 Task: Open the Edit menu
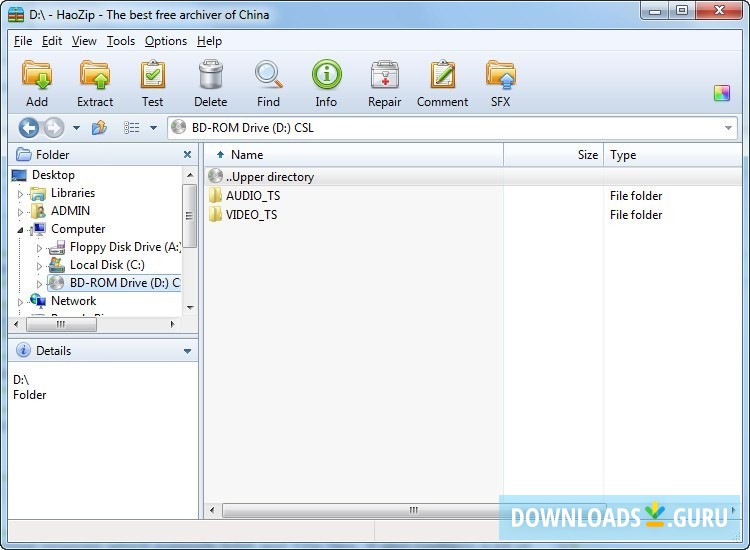[x=52, y=41]
